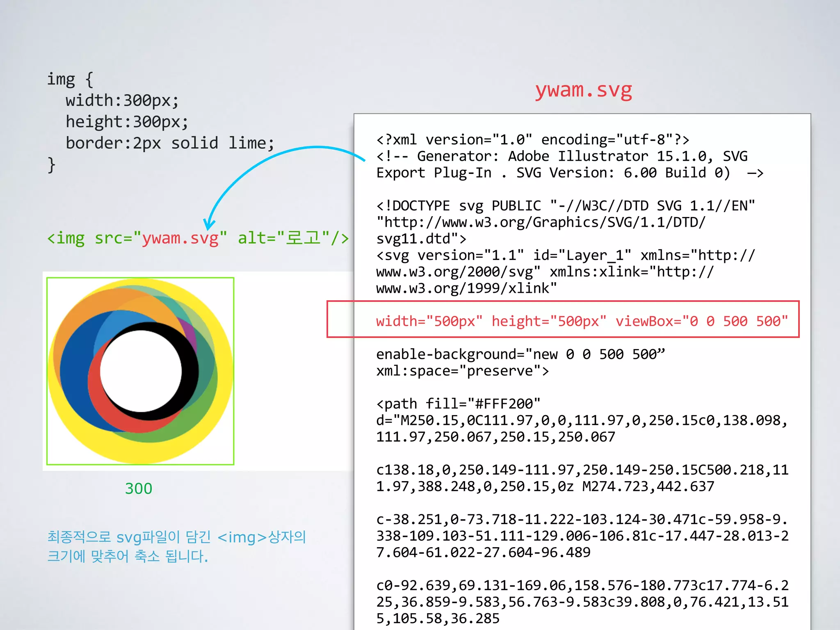Image resolution: width=840 pixels, height=630 pixels.
Task: Click the 'svg11.dtd">' line
Action: pyautogui.click(x=421, y=239)
